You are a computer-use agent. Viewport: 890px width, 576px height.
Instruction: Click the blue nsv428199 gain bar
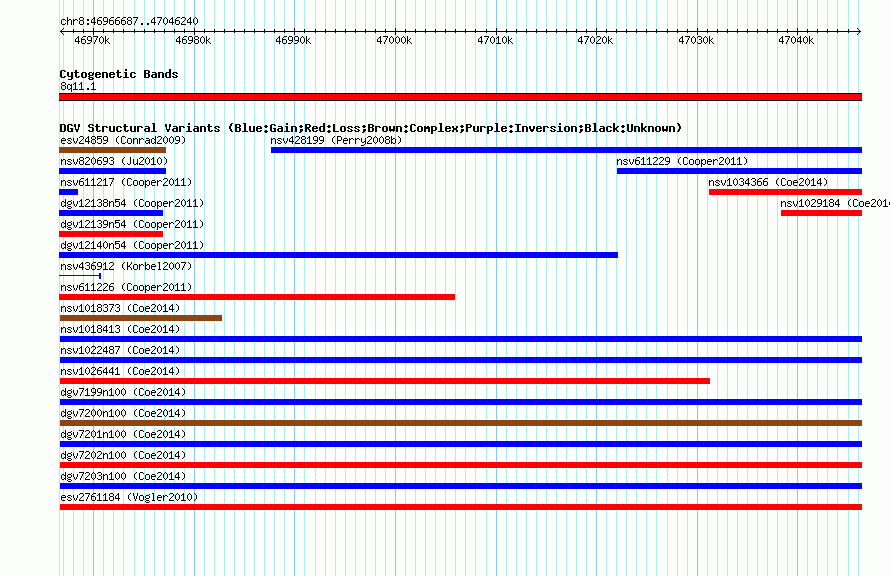tap(566, 150)
